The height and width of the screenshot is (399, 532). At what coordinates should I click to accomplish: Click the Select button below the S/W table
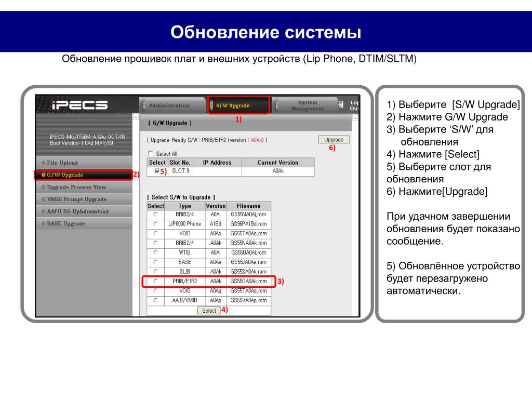coord(209,311)
